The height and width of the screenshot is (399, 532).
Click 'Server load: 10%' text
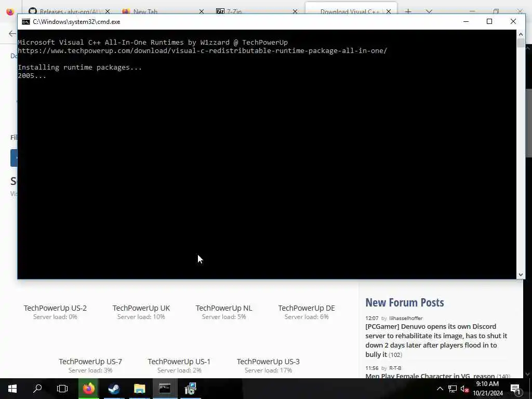pyautogui.click(x=141, y=317)
